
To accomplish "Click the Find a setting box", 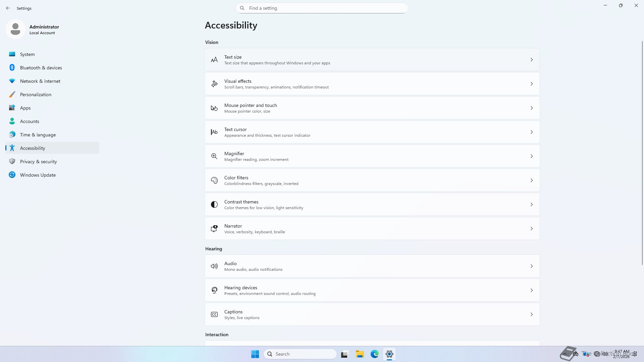I will [x=322, y=8].
